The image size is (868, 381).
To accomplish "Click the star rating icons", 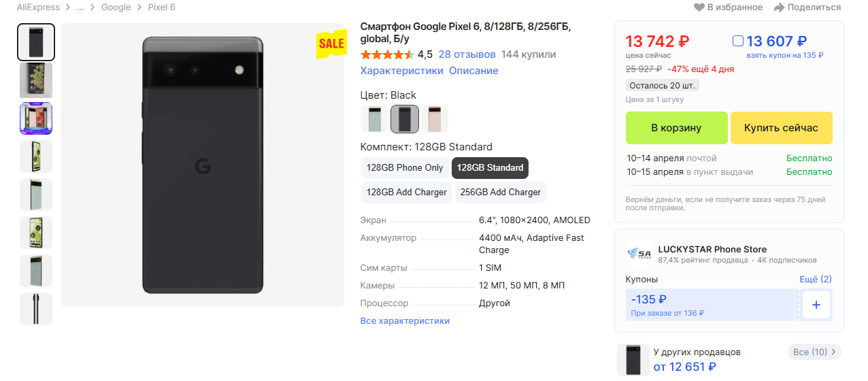I will tap(386, 54).
